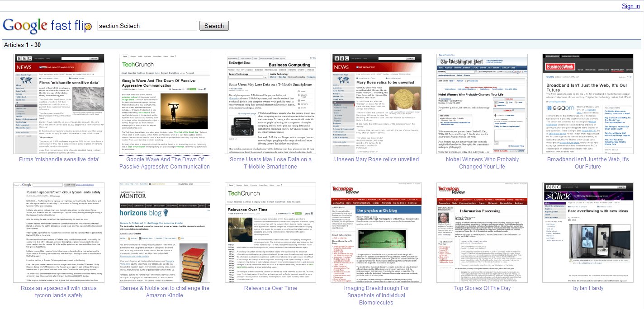The width and height of the screenshot is (644, 309).
Task: Open the T-Mobile Smartphone data loss thumbnail
Action: click(x=270, y=104)
